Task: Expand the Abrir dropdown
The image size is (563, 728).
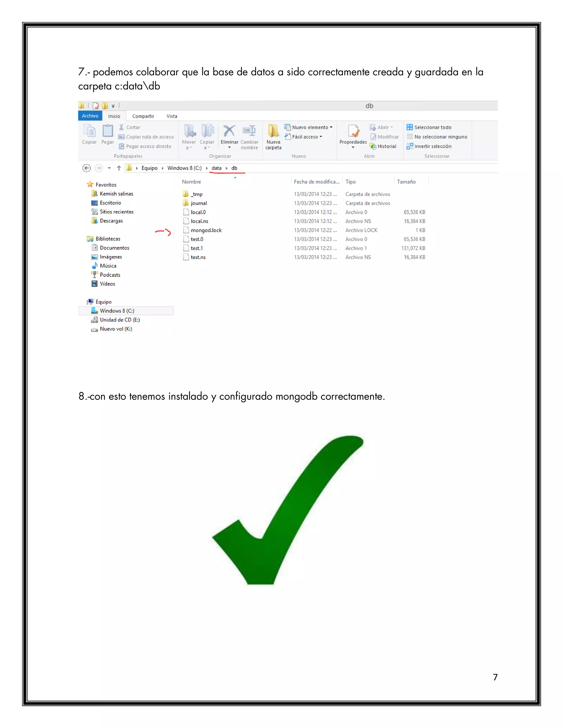Action: coord(381,127)
